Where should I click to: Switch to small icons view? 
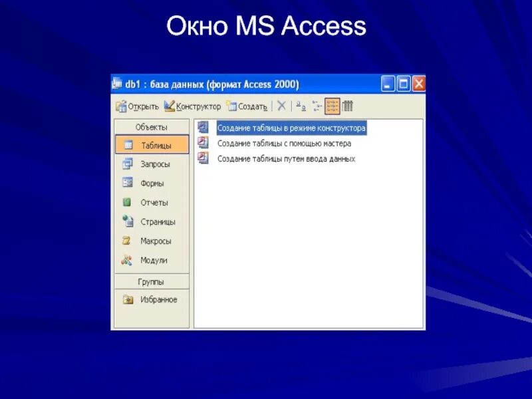click(317, 106)
